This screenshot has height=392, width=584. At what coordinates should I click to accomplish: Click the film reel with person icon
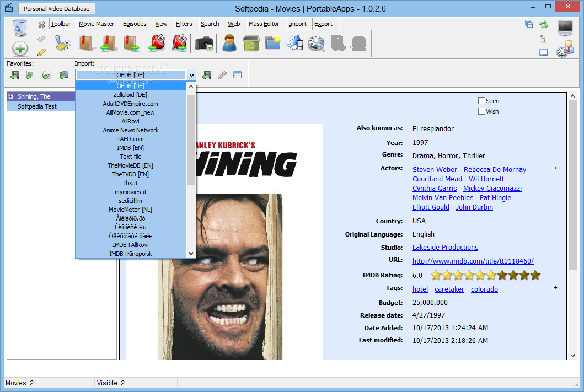565,49
